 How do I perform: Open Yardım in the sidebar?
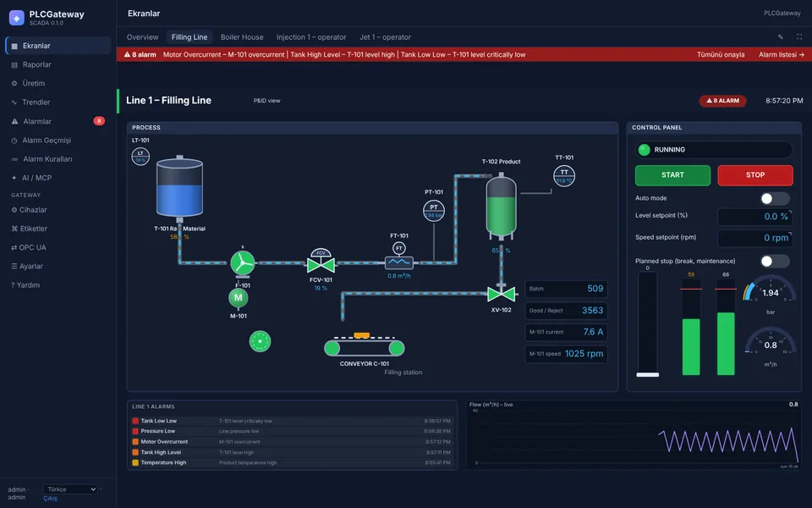pos(58,285)
